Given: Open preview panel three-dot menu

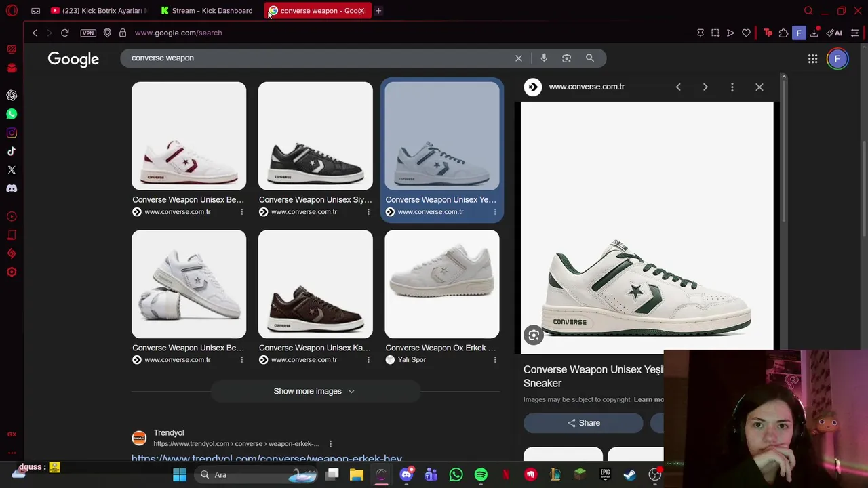Looking at the screenshot, I should (x=732, y=87).
